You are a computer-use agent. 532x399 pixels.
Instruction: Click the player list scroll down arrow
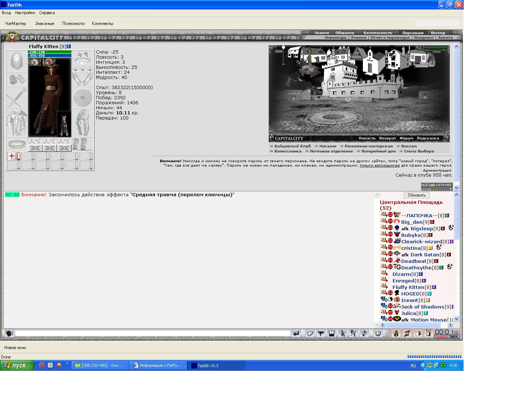tap(456, 319)
